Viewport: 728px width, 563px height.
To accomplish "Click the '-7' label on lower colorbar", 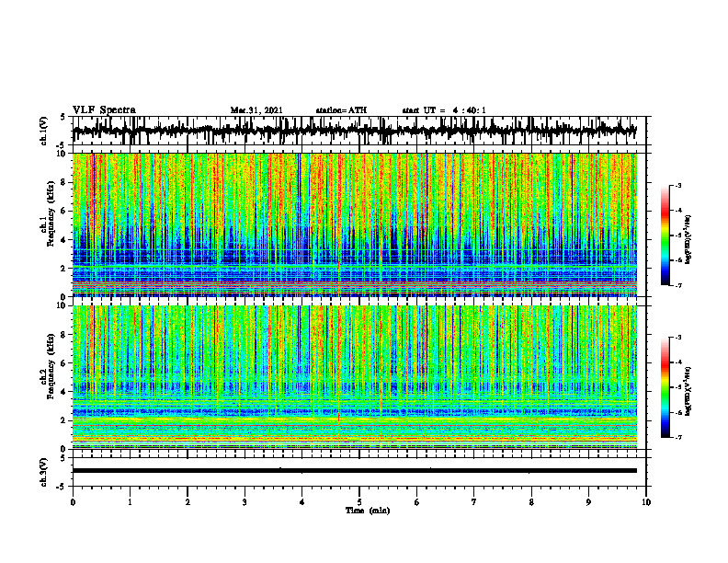I will [x=677, y=438].
